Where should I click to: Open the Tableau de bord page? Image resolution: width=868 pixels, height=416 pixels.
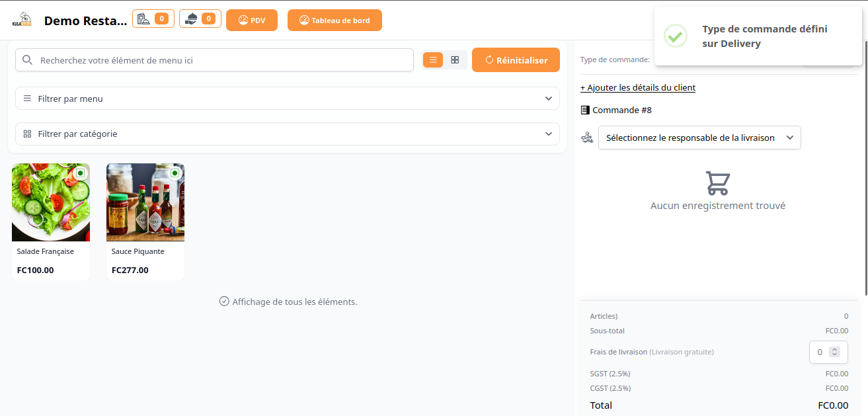[x=335, y=21]
